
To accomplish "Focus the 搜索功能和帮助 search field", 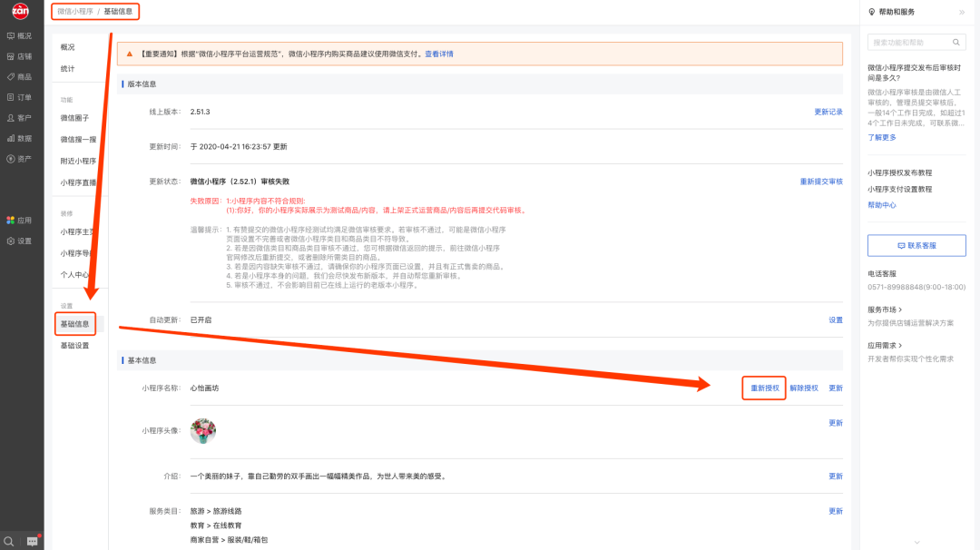I will click(916, 43).
